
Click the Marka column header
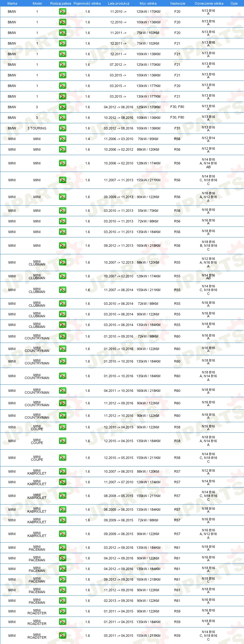point(12,3)
